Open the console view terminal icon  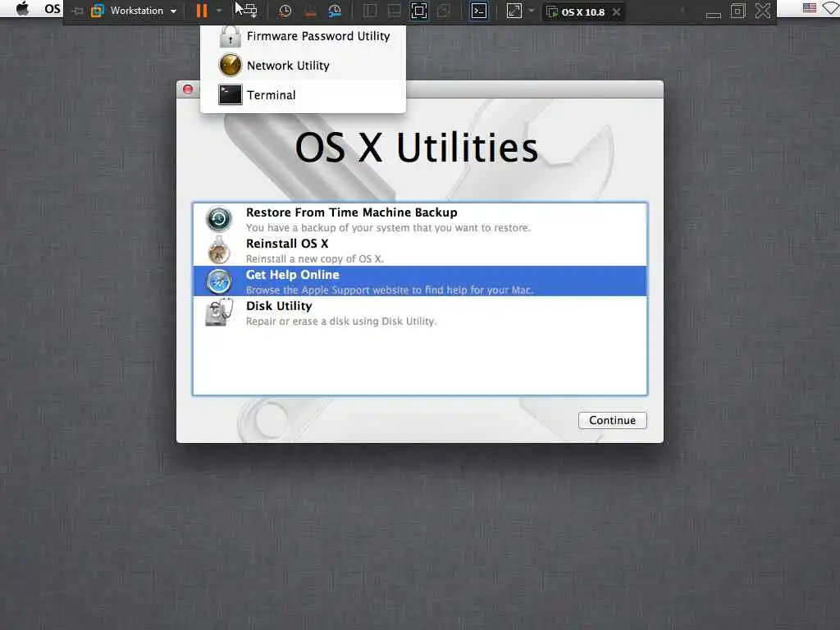478,11
